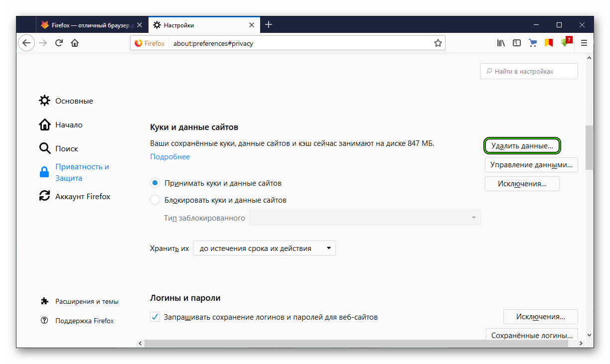Image resolution: width=610 pixels, height=364 pixels.
Task: Click the Логины и пароли heading
Action: pyautogui.click(x=185, y=298)
